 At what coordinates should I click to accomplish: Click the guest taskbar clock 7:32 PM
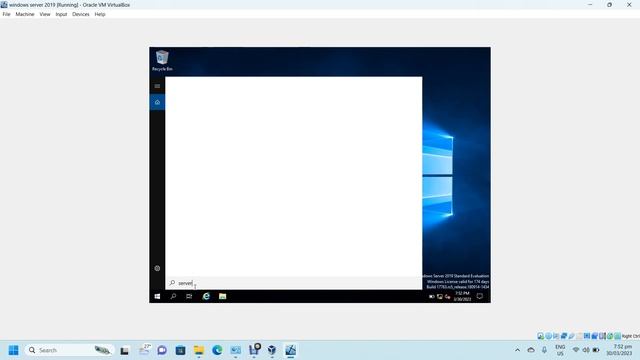pyautogui.click(x=462, y=296)
